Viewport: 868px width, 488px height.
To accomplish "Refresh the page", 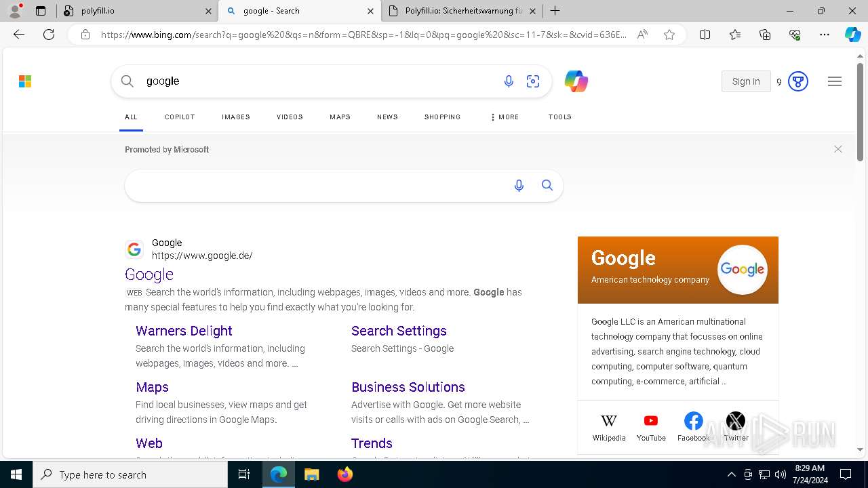I will tap(49, 35).
